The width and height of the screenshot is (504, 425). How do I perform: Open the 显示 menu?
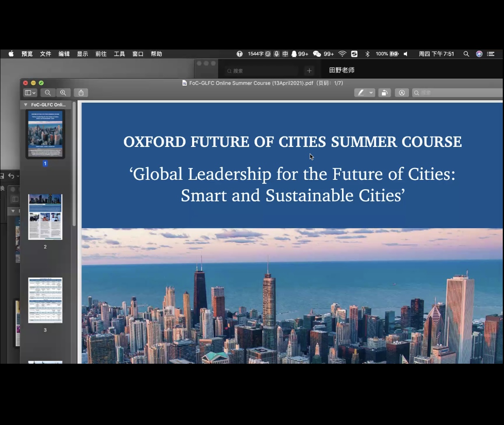(82, 54)
